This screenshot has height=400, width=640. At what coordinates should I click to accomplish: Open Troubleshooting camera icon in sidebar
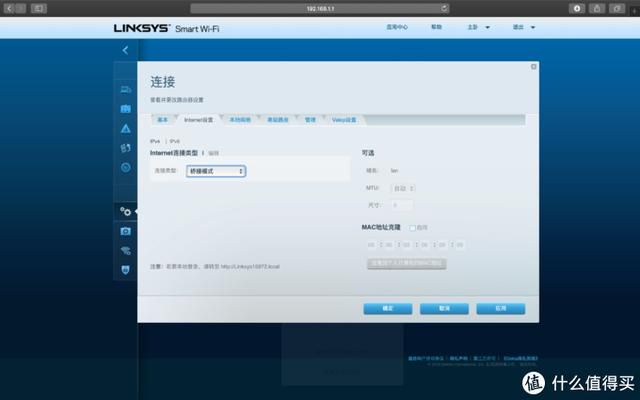126,231
